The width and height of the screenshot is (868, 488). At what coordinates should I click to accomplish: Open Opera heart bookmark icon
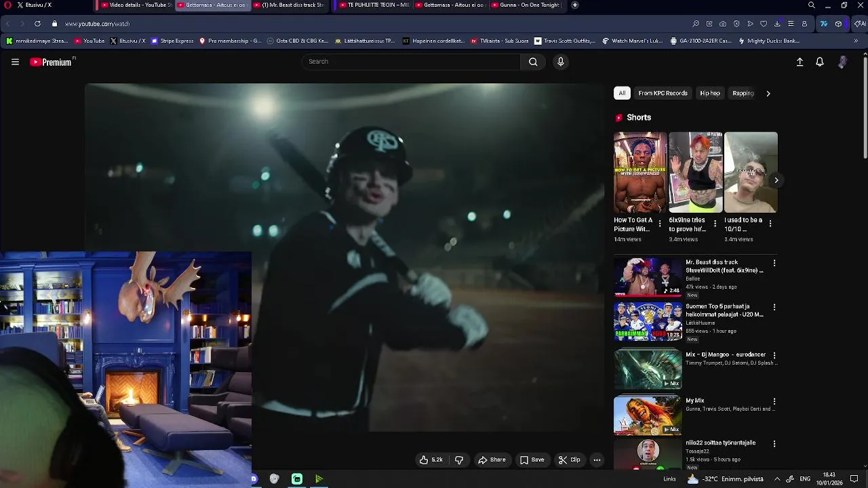[764, 24]
